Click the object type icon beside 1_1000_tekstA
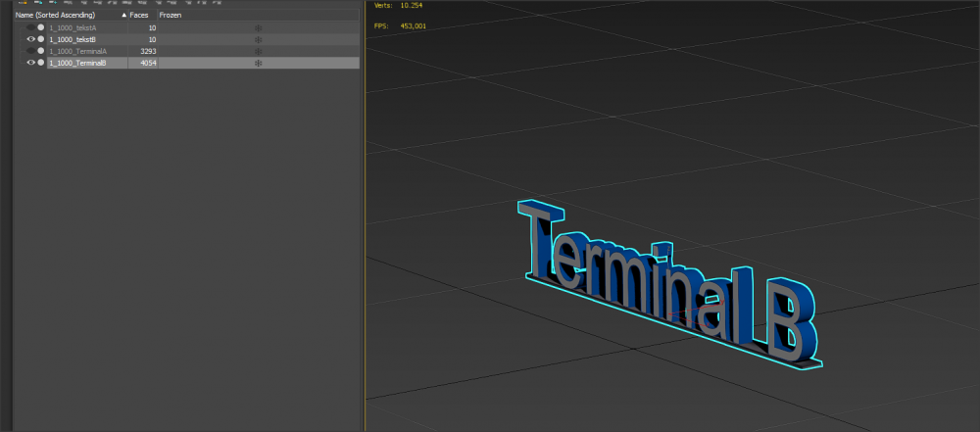980x432 pixels. (41, 27)
